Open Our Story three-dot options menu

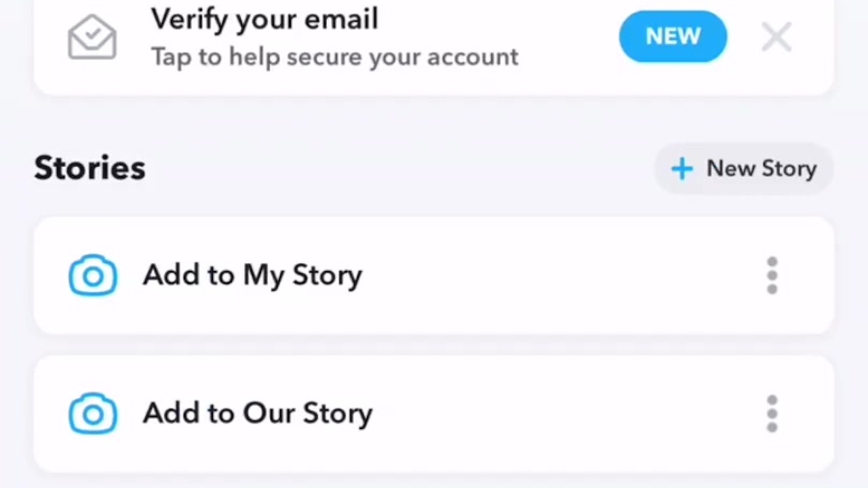coord(772,413)
